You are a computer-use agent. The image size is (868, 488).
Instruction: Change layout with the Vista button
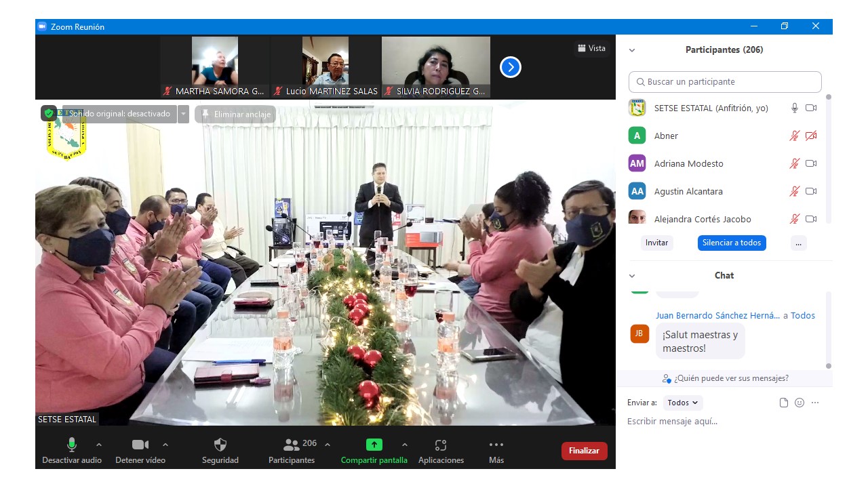tap(591, 48)
